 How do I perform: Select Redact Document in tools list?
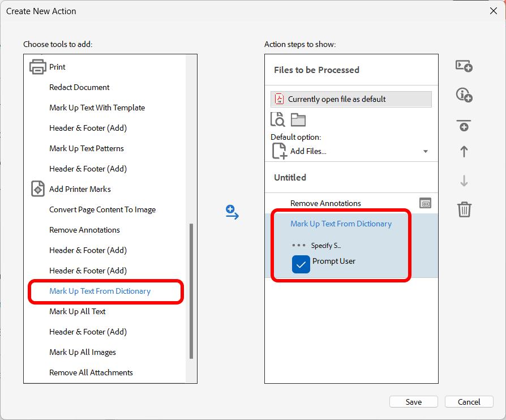(79, 87)
